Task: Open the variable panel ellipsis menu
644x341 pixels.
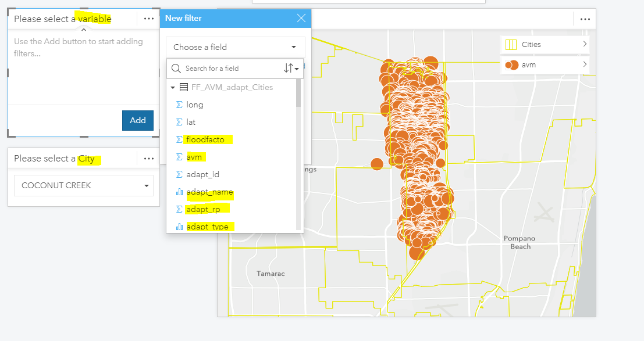Action: pyautogui.click(x=149, y=19)
